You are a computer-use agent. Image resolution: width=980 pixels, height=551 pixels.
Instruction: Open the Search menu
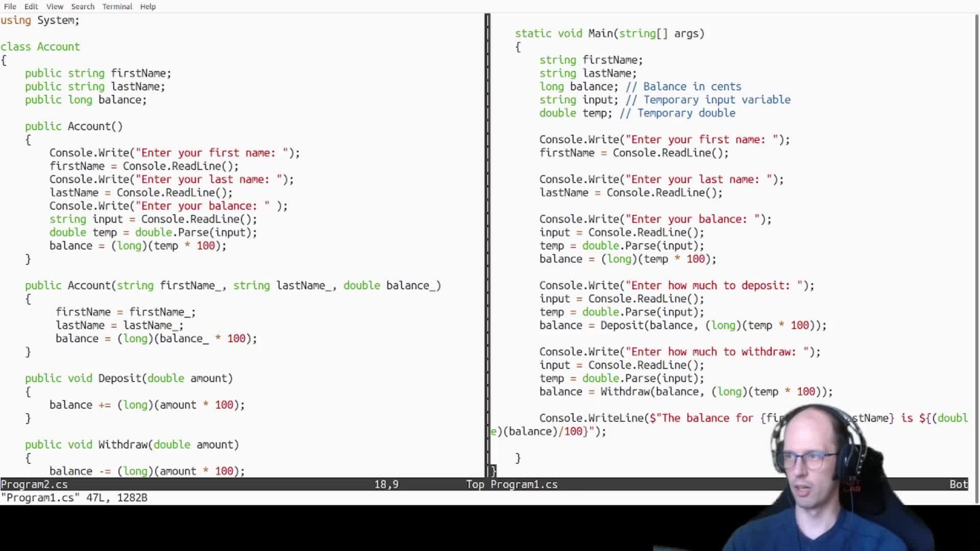coord(83,7)
